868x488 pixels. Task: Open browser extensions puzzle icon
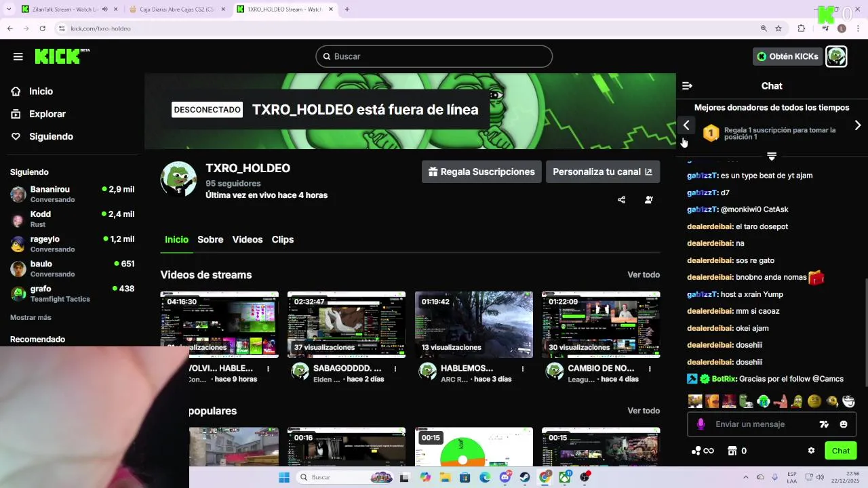tap(802, 28)
